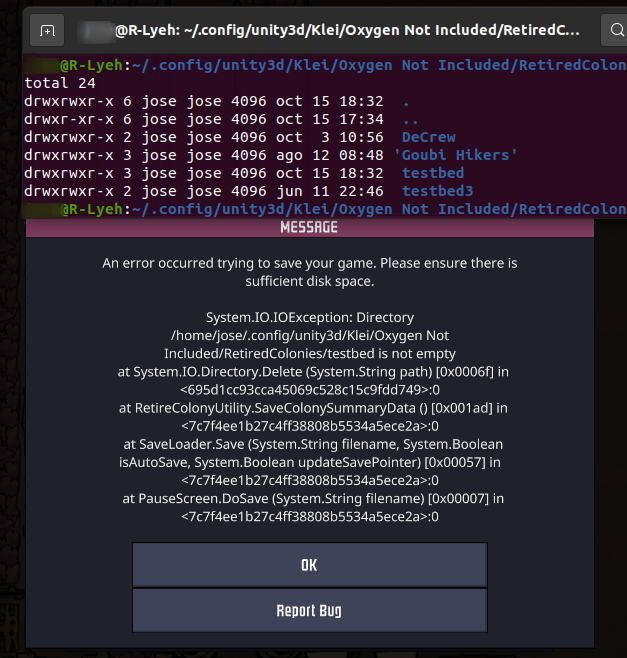Click the 695d1cc93cca45069c528c15c9fdd749 hash line

point(310,390)
